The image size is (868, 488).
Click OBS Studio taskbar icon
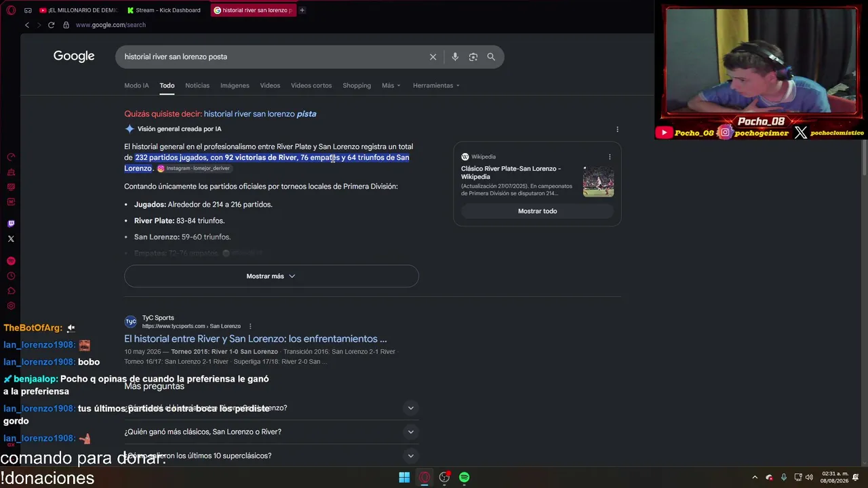click(444, 477)
